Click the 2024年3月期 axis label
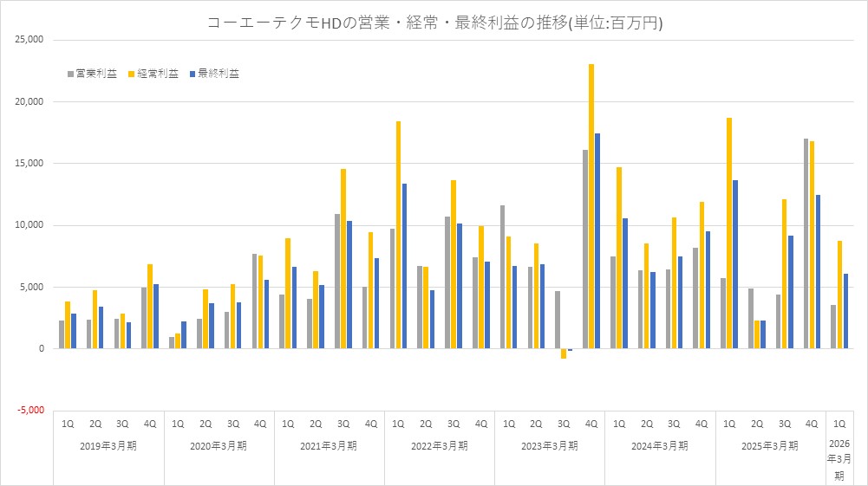This screenshot has height=486, width=868. [x=660, y=446]
